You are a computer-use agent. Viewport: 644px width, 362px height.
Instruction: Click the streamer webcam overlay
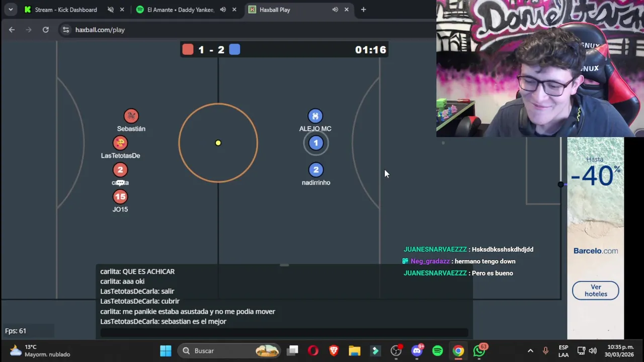540,68
